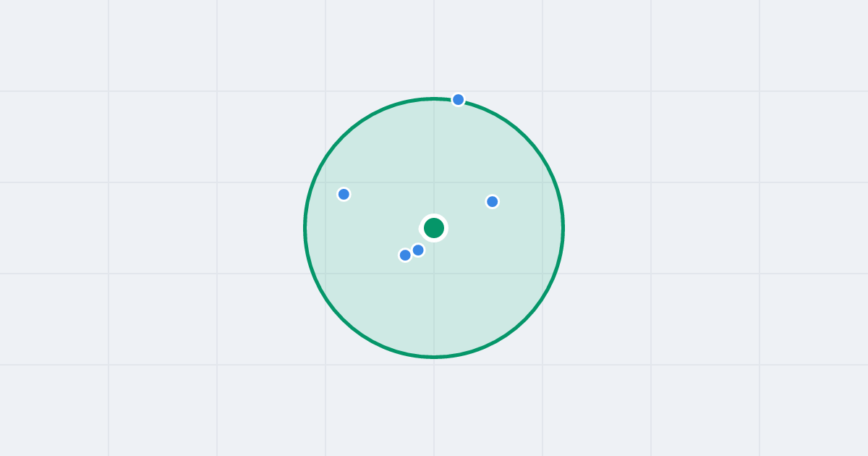Select the blue dot near the circle's left side

344,194
